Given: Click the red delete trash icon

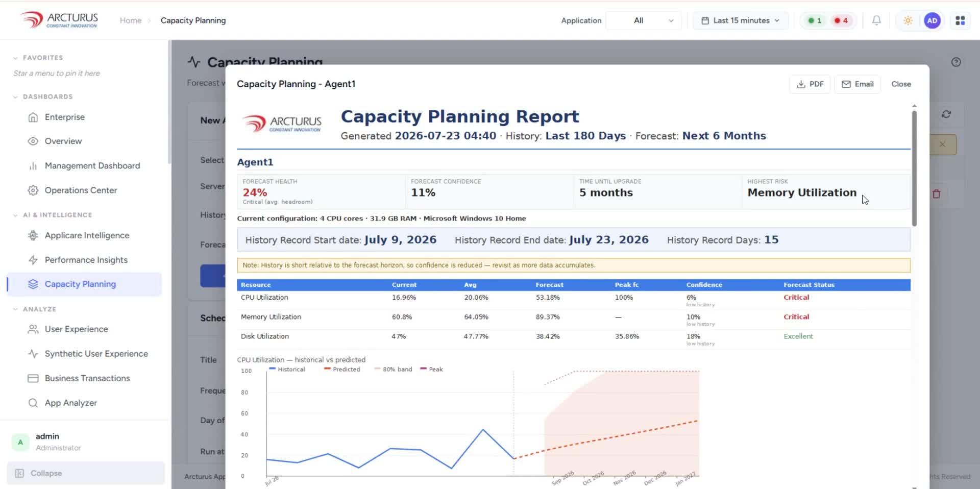Looking at the screenshot, I should tap(937, 194).
